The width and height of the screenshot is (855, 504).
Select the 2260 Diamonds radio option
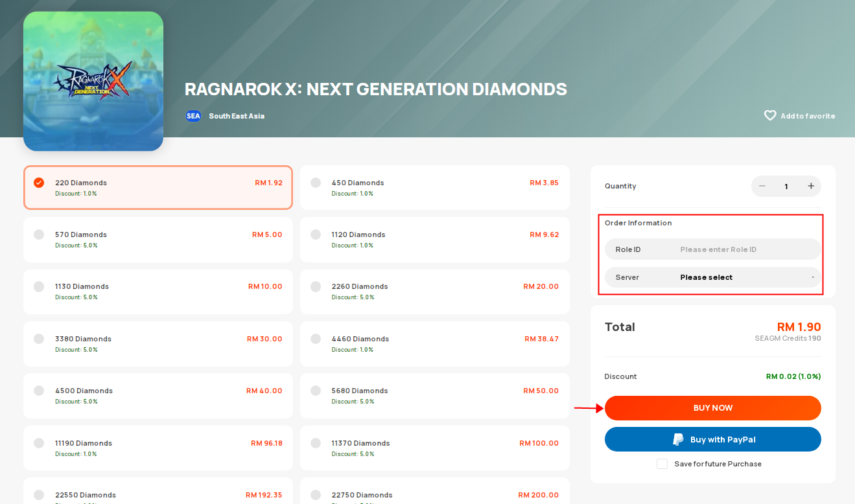coord(316,286)
